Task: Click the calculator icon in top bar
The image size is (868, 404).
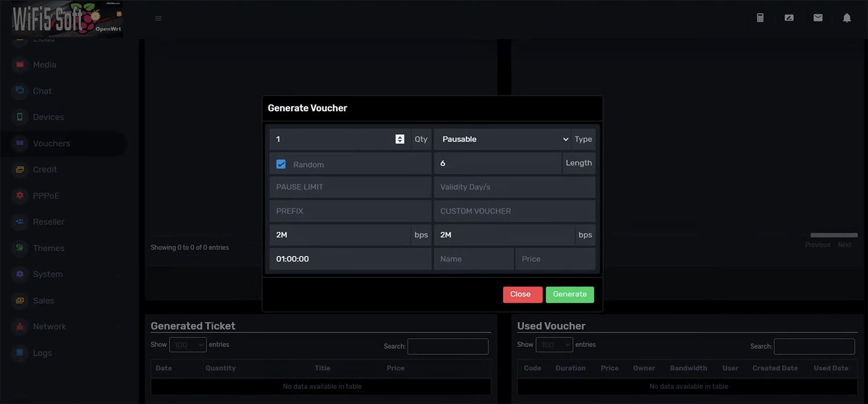Action: (760, 18)
